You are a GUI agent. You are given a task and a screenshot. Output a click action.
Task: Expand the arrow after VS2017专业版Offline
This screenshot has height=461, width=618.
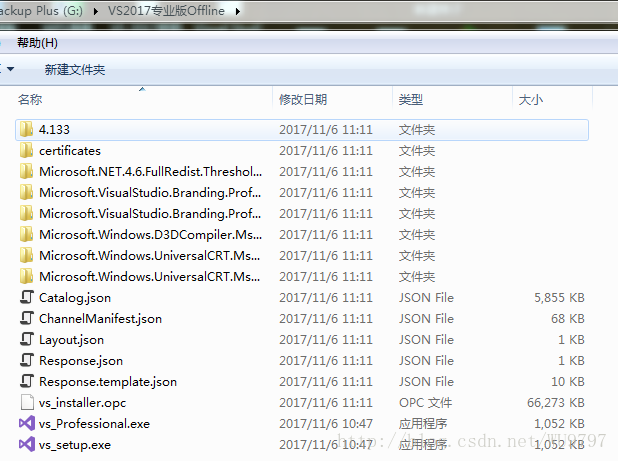click(x=238, y=11)
